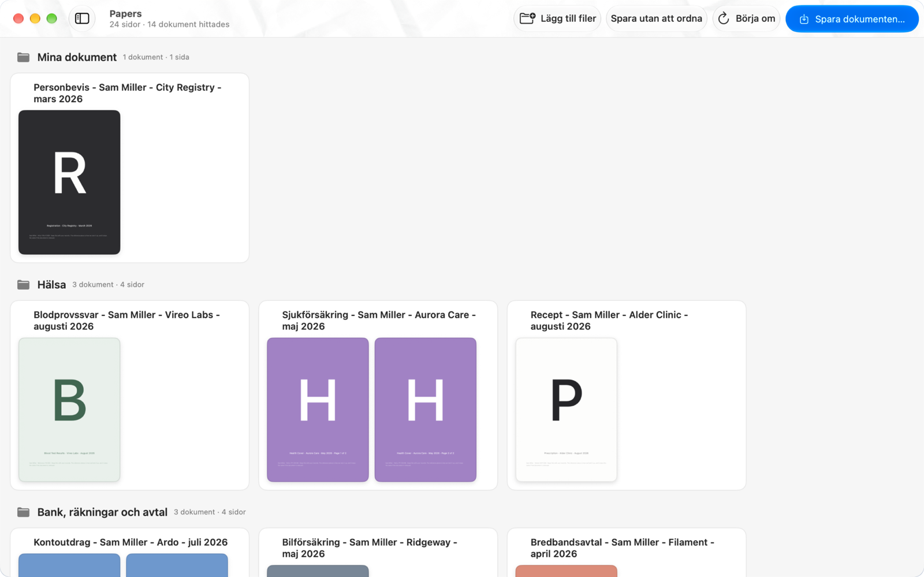Select the Bank, räkningar och avtal heading
Viewport: 924px width, 577px height.
pos(102,512)
